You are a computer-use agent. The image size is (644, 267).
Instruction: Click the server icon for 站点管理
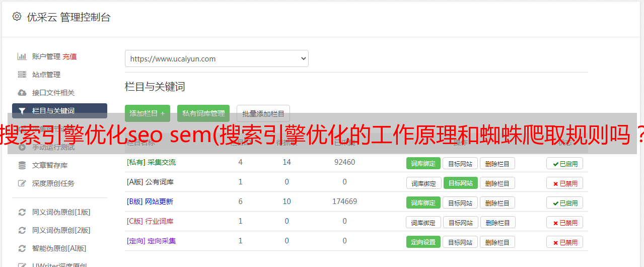click(22, 75)
